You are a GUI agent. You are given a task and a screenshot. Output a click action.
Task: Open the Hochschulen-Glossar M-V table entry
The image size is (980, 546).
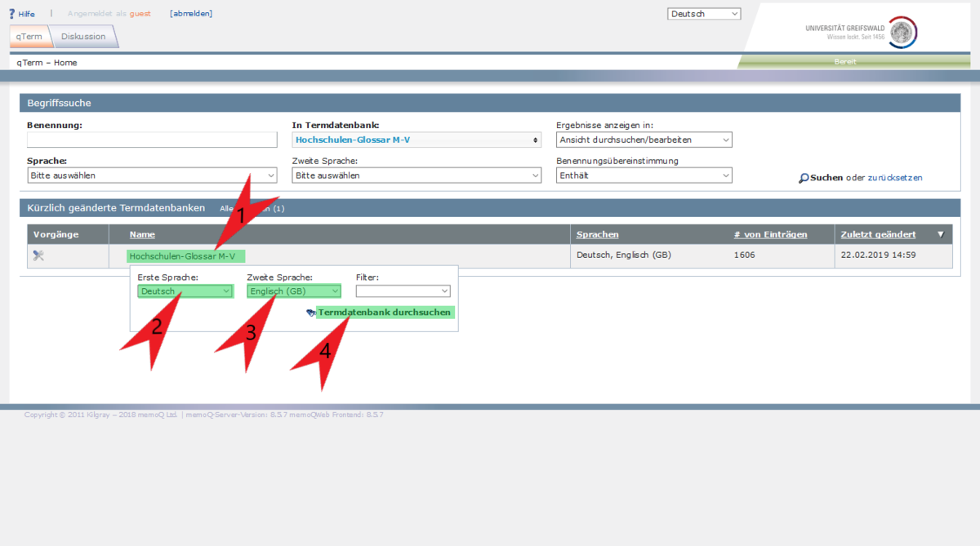[x=182, y=256]
